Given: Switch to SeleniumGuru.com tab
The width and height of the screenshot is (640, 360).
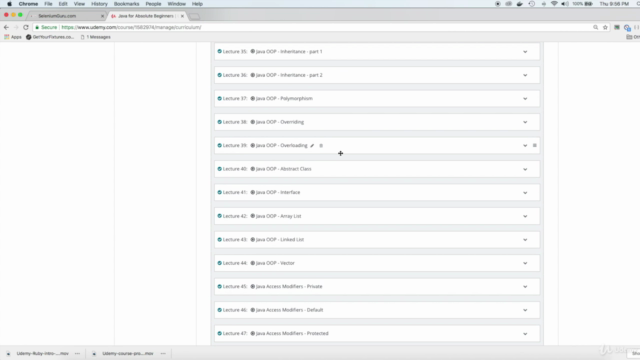Looking at the screenshot, I should 65,16.
